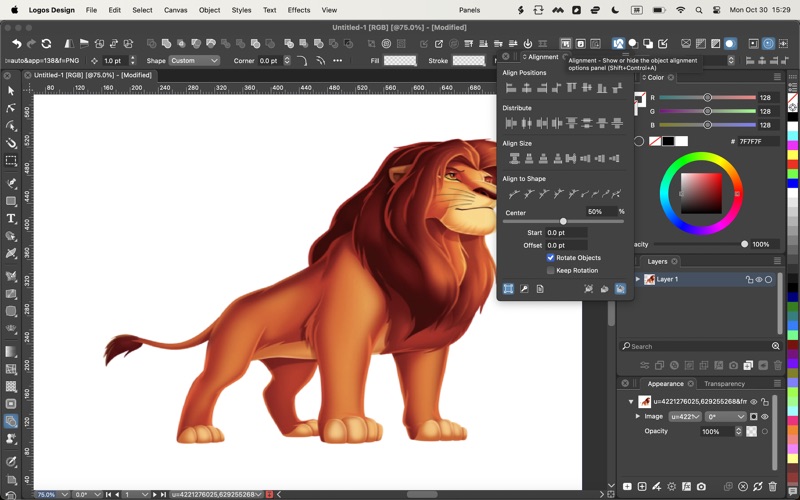The image size is (800, 500).
Task: Click the Alignment panel title
Action: tap(543, 57)
